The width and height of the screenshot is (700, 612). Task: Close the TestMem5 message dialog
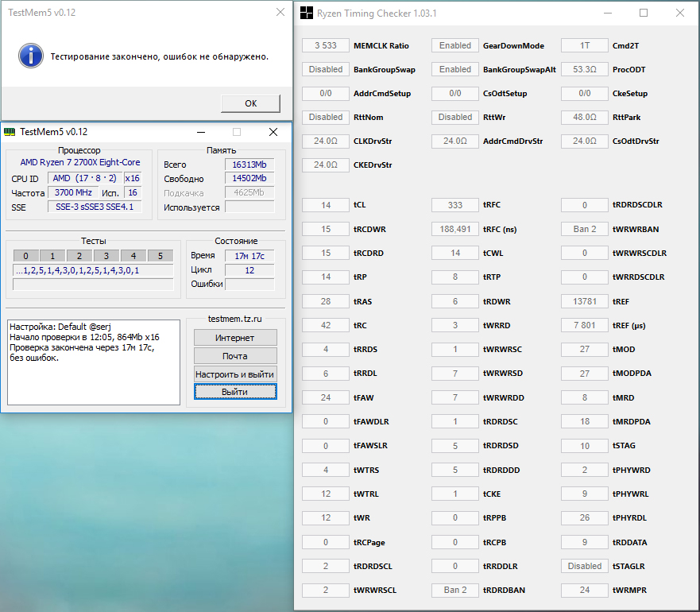pos(280,12)
